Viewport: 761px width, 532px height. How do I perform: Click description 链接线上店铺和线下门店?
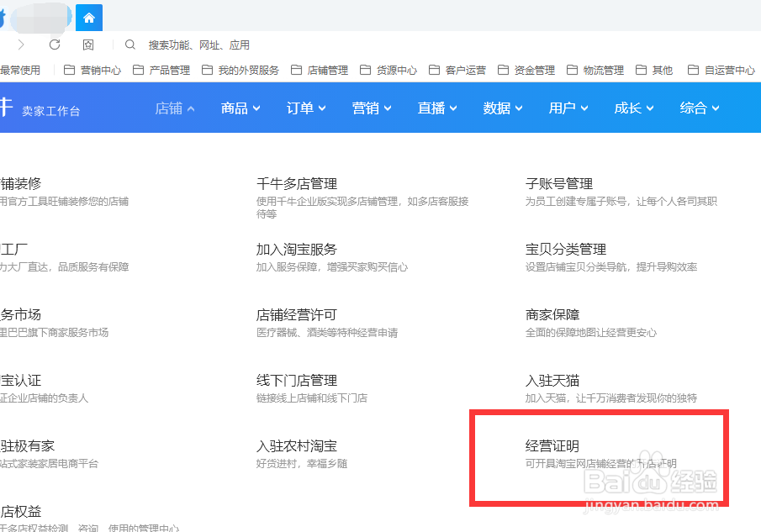point(312,398)
